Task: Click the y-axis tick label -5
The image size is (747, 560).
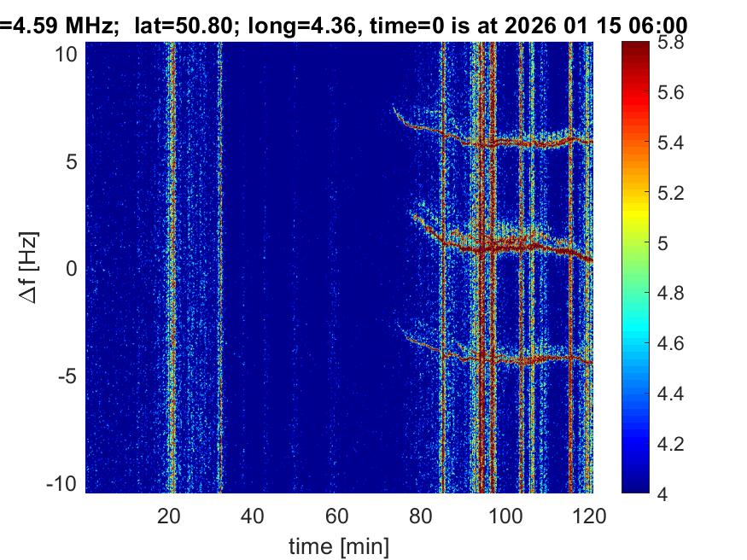Action: (x=69, y=376)
